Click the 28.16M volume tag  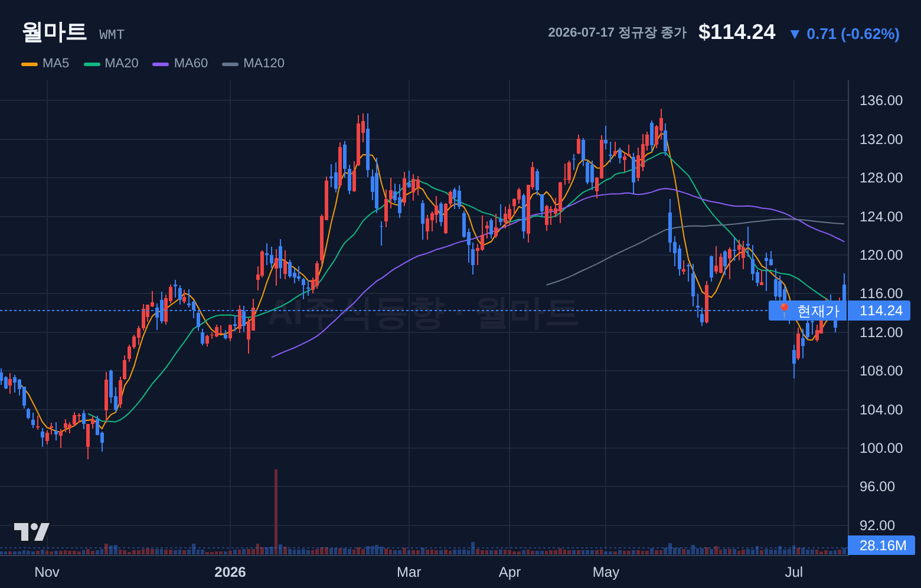882,545
